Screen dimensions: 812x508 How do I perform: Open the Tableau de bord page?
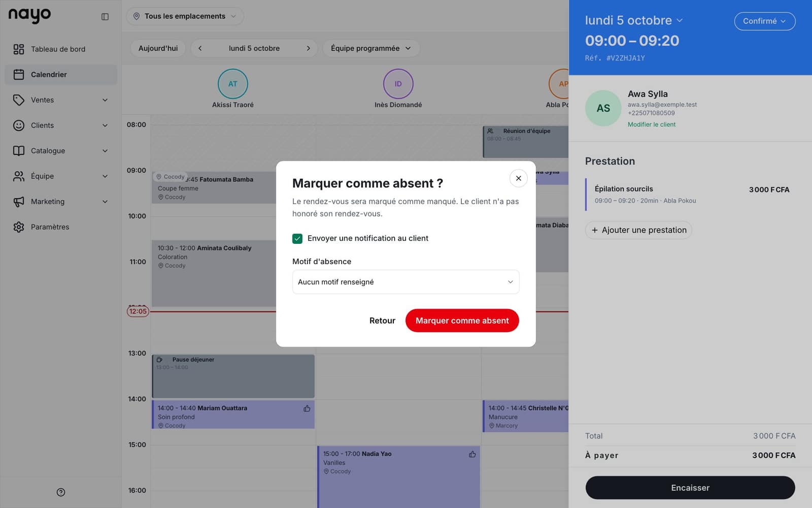point(61,49)
